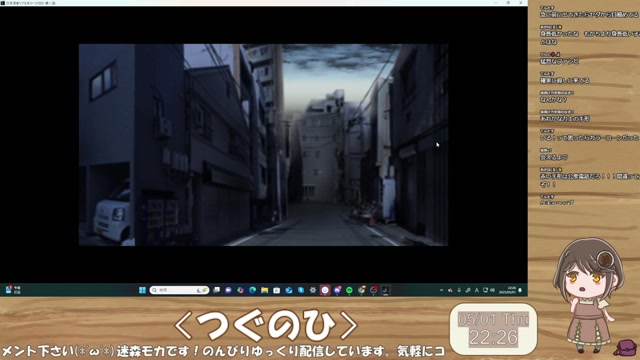Open the speaker volume tray icon
640x360 pixels.
492,290
